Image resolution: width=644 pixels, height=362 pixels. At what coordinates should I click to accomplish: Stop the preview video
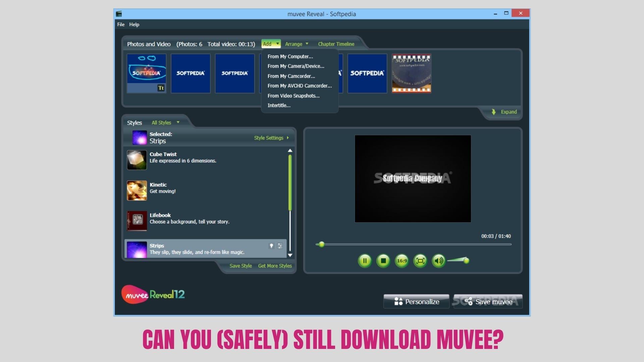[383, 261]
